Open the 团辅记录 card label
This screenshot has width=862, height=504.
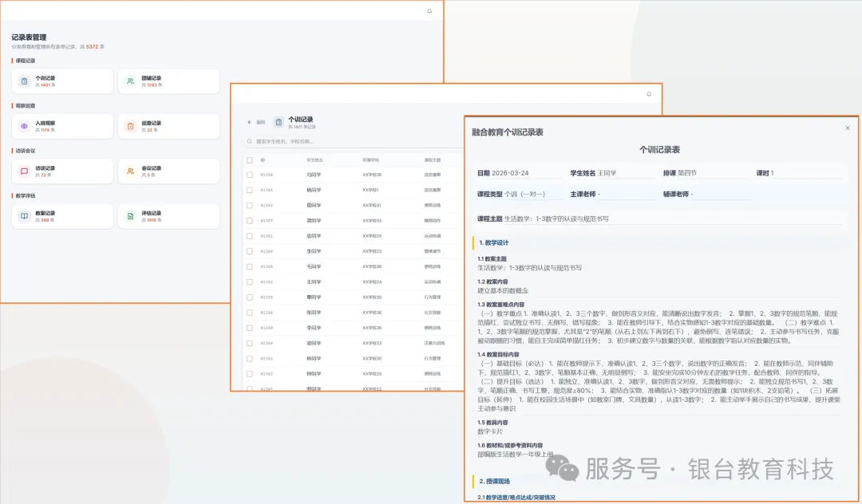pyautogui.click(x=151, y=78)
